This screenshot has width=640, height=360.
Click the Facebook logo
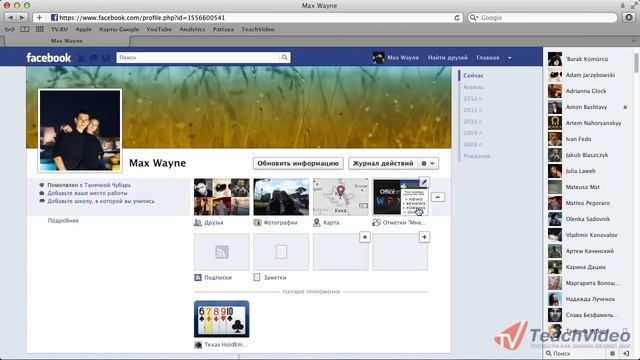(x=49, y=58)
